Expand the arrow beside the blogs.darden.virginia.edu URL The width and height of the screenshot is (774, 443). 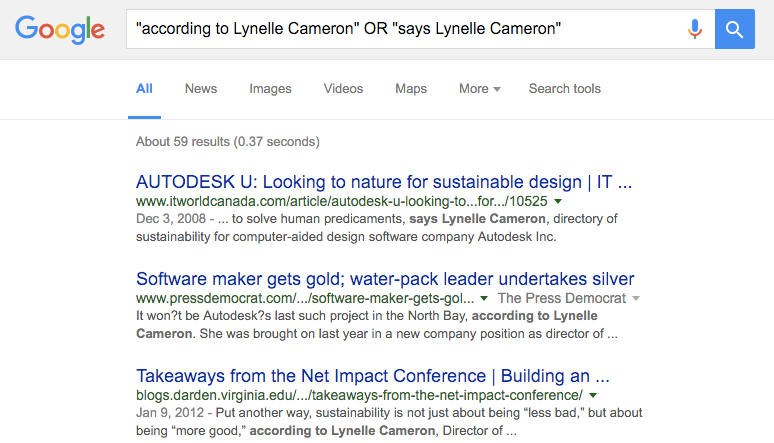[x=593, y=396]
